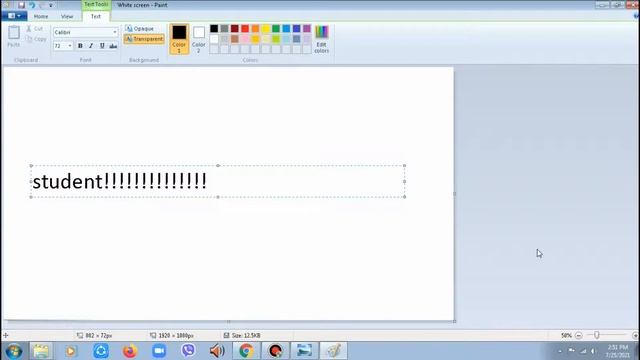The width and height of the screenshot is (640, 360).
Task: Open the Edit colors dialog
Action: click(x=322, y=39)
